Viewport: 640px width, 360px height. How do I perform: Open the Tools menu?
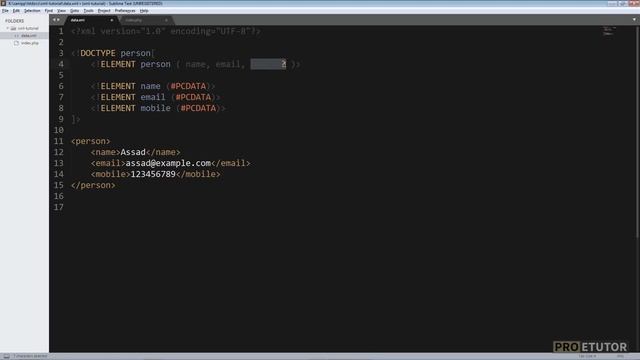tap(88, 11)
